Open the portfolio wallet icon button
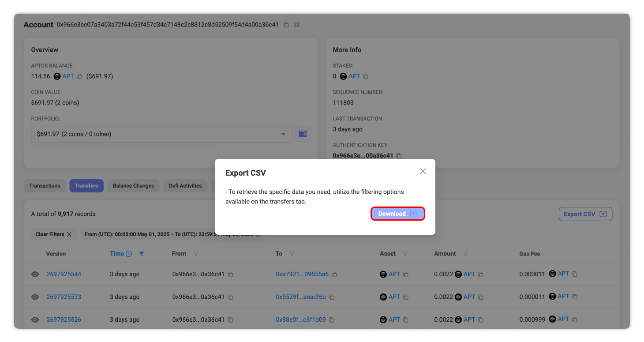The image size is (644, 342). (303, 134)
